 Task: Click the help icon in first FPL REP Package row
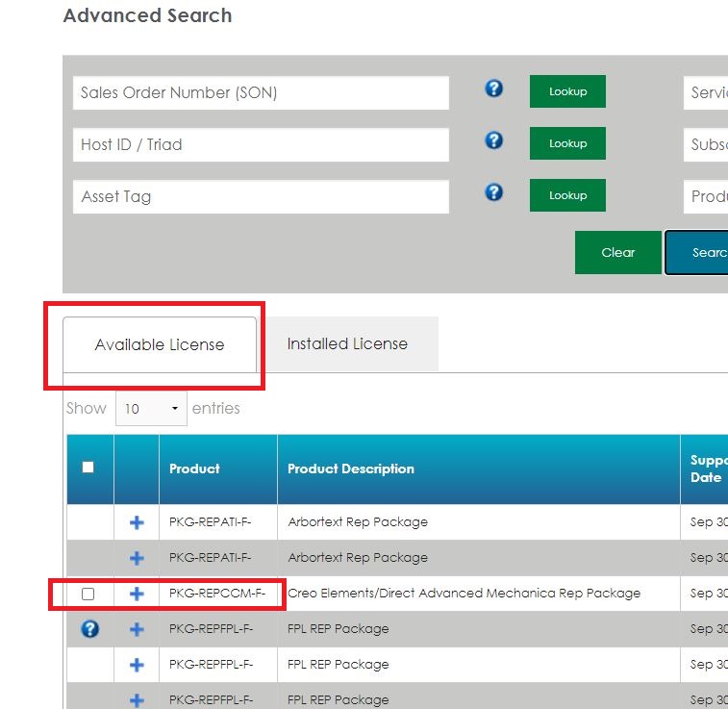coord(89,629)
